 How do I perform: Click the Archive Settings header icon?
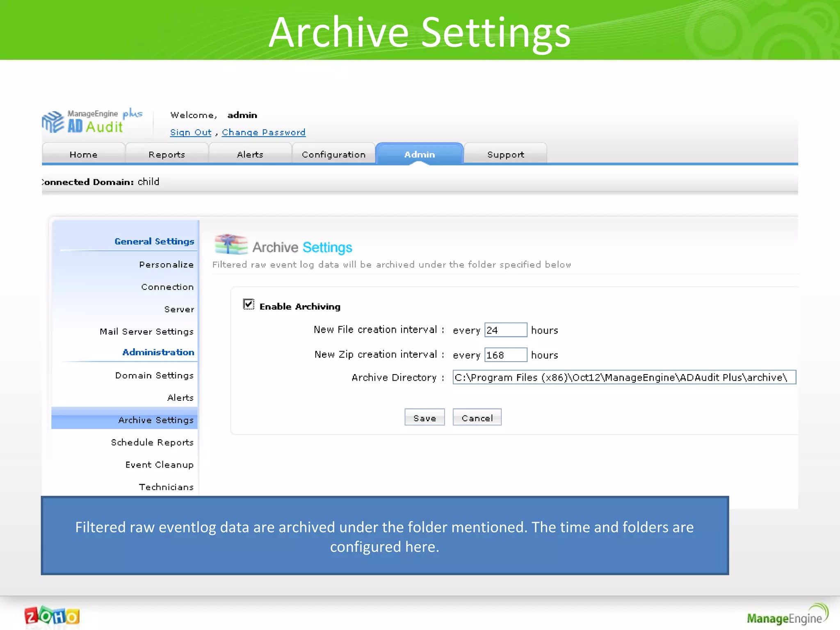pyautogui.click(x=231, y=244)
